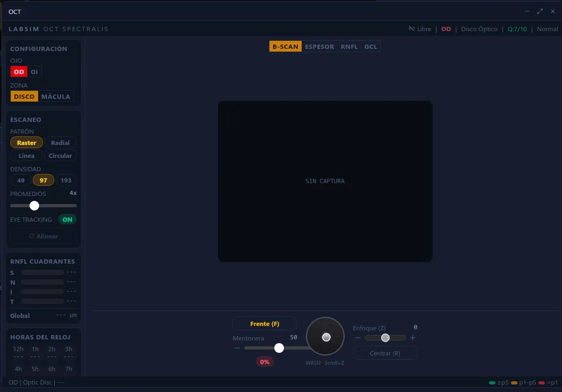Show the RNFL tab
This screenshot has width=562, height=392.
pos(349,47)
